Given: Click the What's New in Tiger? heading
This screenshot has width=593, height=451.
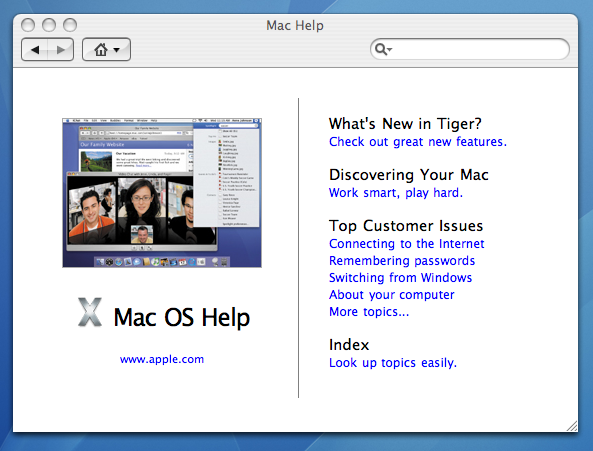Looking at the screenshot, I should (x=405, y=124).
